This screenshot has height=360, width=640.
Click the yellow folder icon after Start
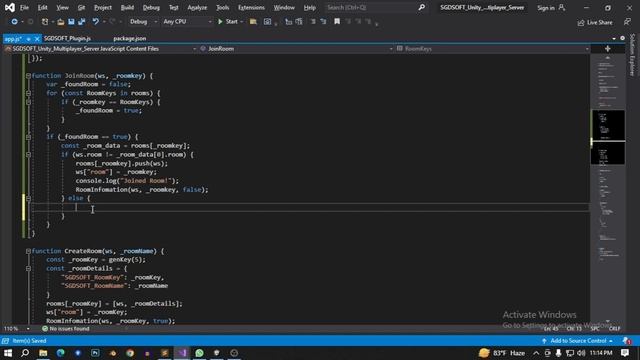[253, 22]
